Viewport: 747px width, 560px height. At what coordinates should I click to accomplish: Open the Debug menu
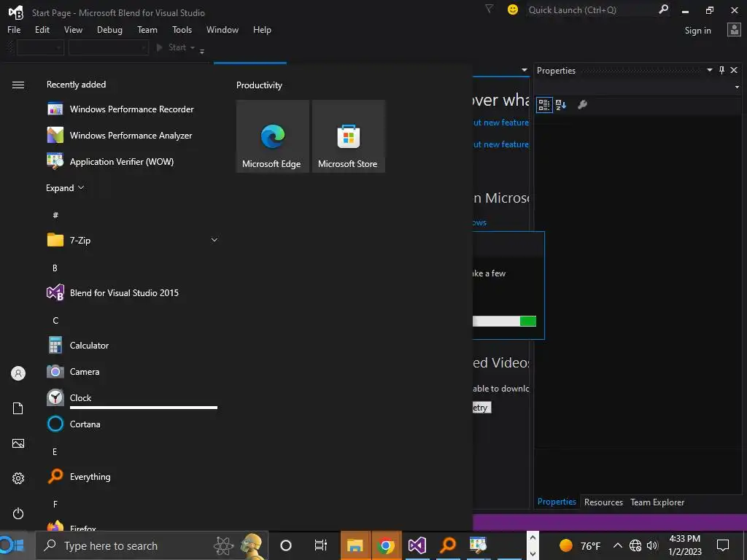109,29
